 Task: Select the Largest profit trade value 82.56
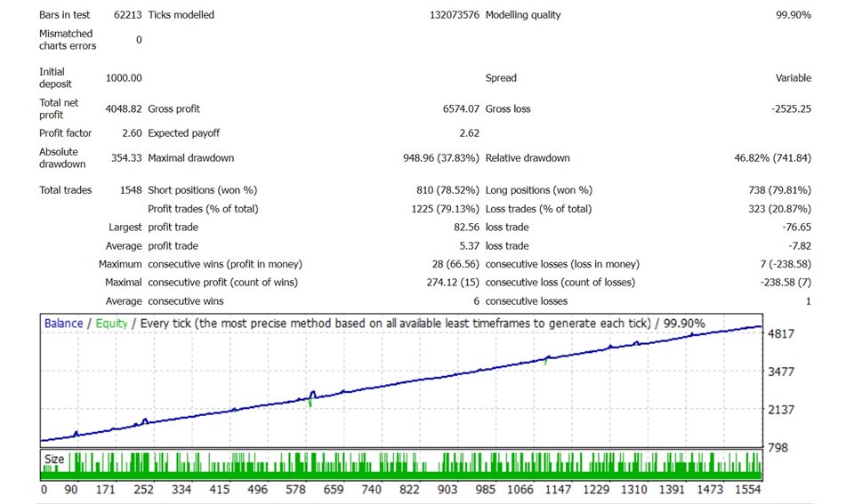coord(466,227)
